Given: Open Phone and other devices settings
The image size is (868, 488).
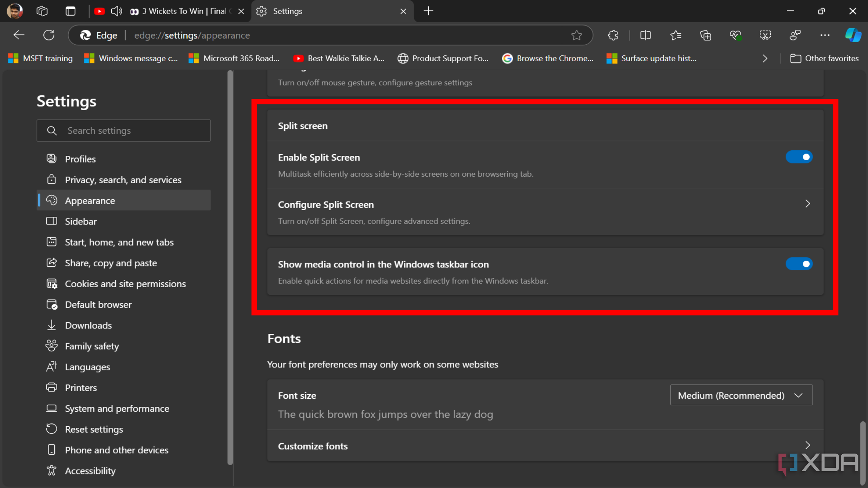Looking at the screenshot, I should 116,450.
